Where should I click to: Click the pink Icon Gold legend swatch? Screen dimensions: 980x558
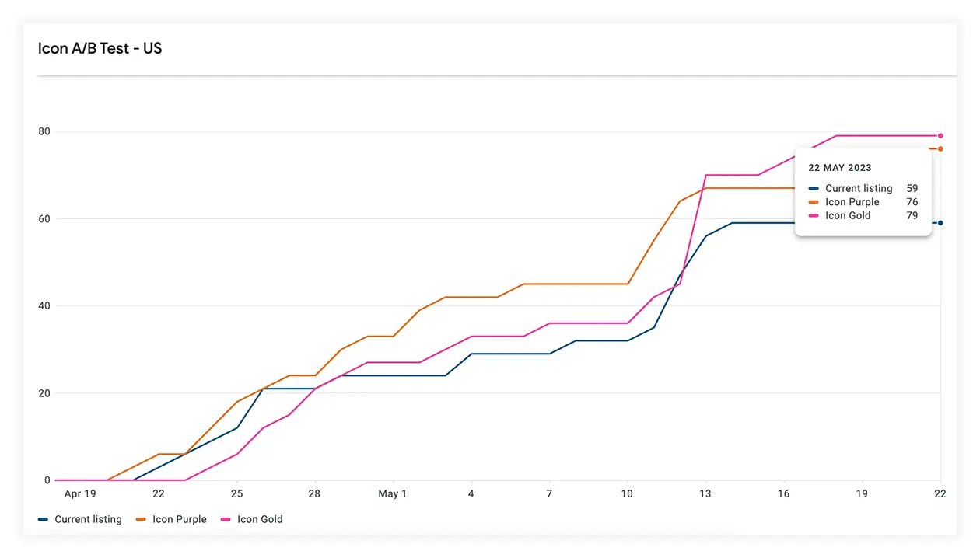227,519
